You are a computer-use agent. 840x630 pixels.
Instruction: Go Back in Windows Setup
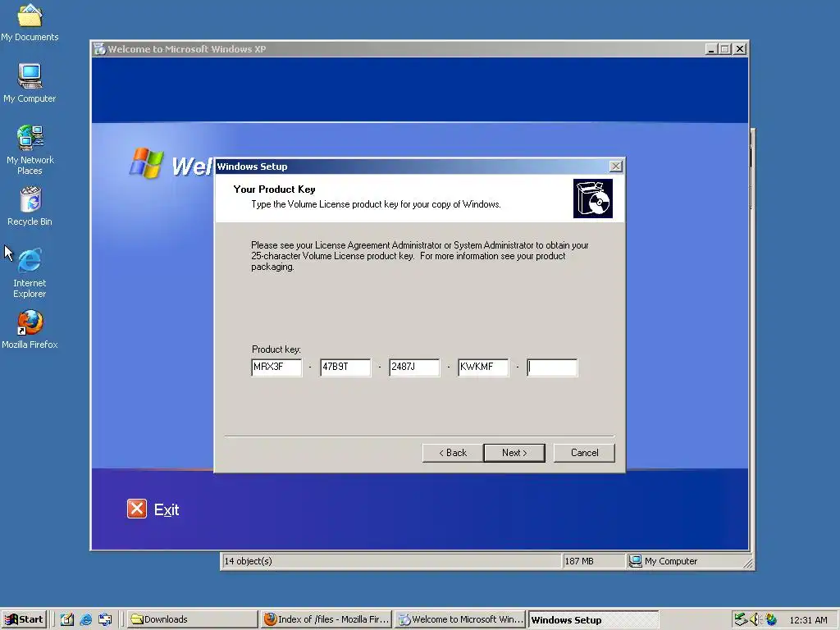(x=453, y=453)
